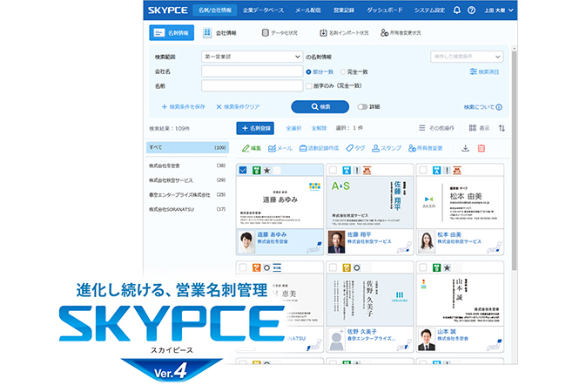Click the データ化状況 icon
566x392 pixels.
coord(266,33)
